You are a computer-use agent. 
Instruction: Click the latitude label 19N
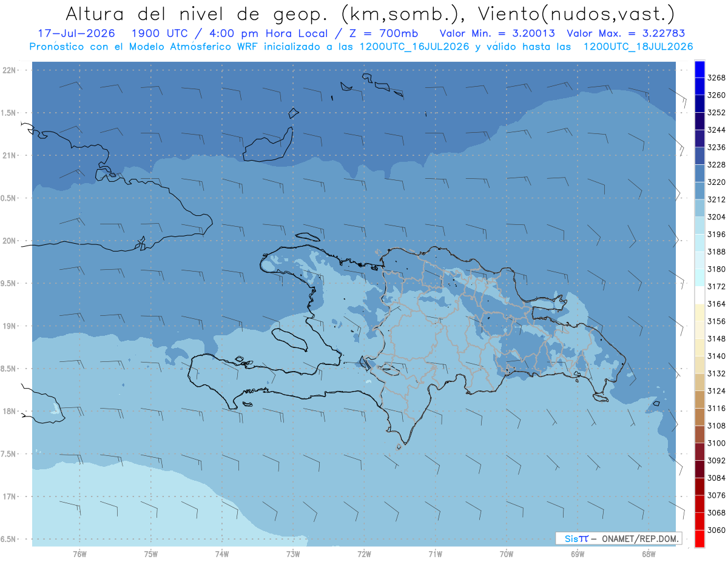[x=8, y=326]
